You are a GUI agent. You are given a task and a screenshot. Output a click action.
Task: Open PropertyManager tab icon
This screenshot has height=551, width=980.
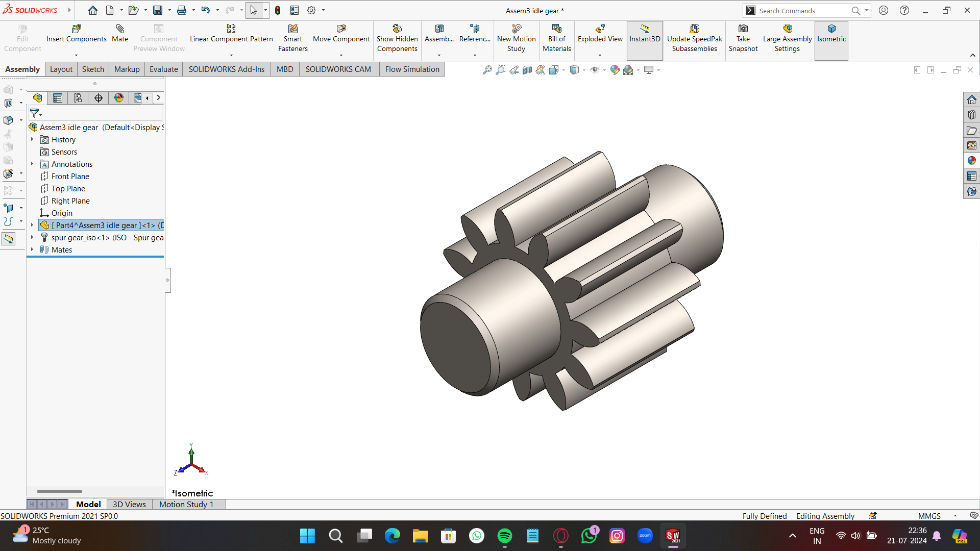pos(58,98)
